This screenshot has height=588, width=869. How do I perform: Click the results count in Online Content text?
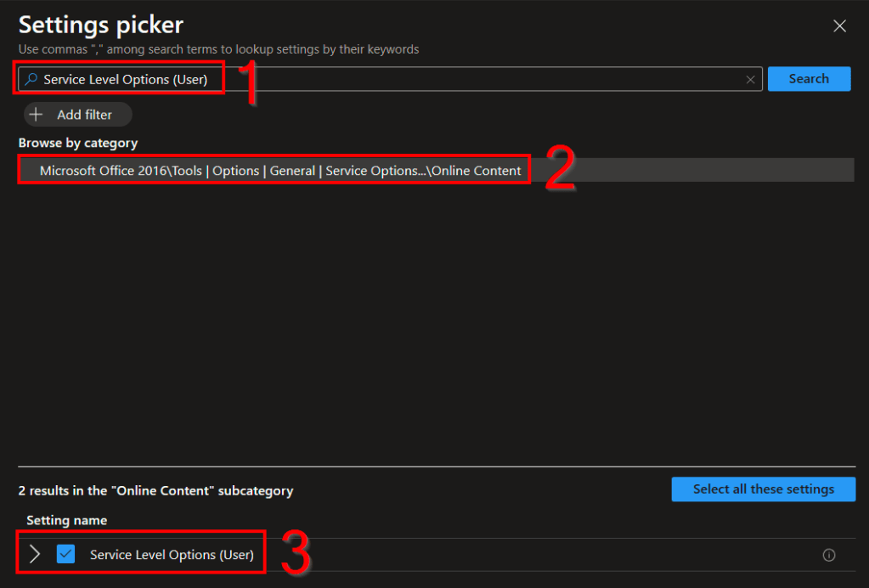155,490
